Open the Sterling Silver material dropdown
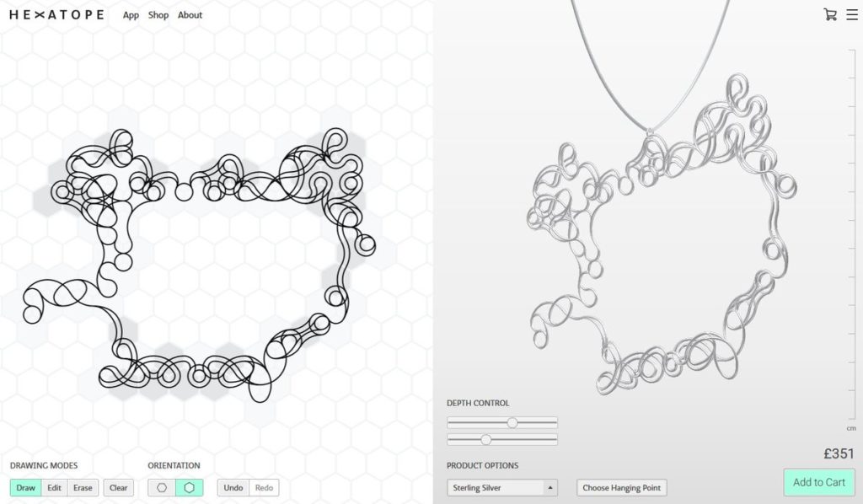Viewport: 863px width, 504px height. point(502,487)
